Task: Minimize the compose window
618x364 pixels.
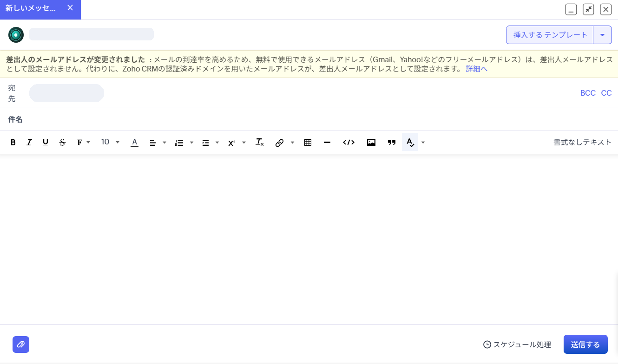Action: 571,9
